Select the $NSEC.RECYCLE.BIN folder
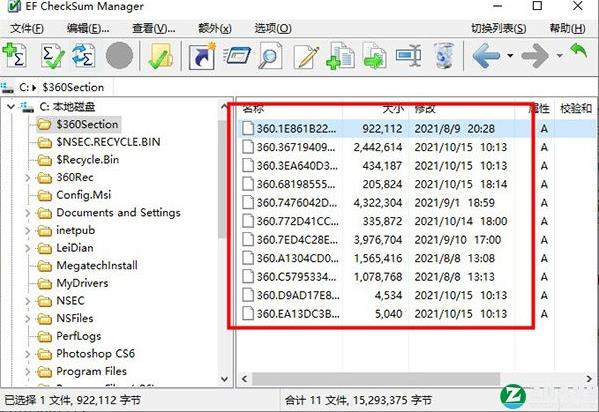The height and width of the screenshot is (412, 599). pos(99,142)
